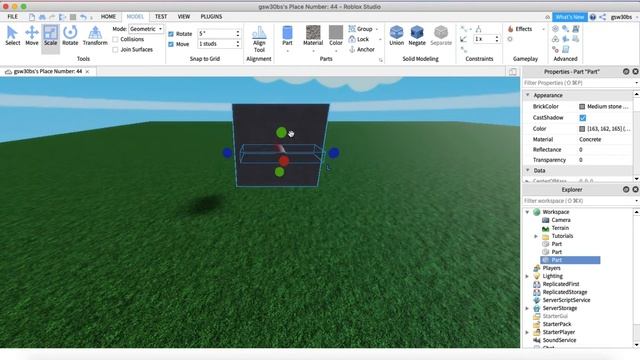Collapse the Appearance section
Image resolution: width=640 pixels, height=360 pixels.
(x=527, y=95)
